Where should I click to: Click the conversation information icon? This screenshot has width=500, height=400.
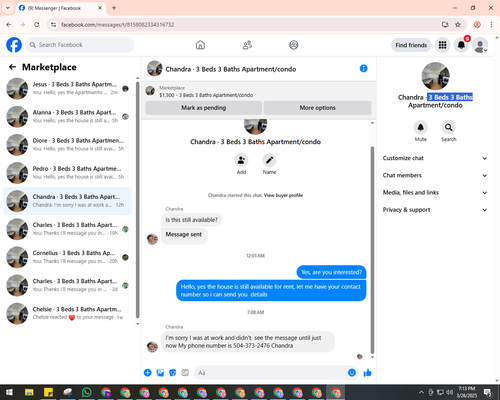coord(364,68)
